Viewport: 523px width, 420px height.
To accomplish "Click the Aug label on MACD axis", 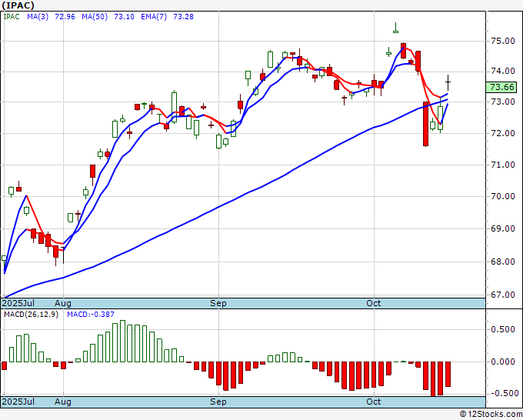I will [63, 402].
